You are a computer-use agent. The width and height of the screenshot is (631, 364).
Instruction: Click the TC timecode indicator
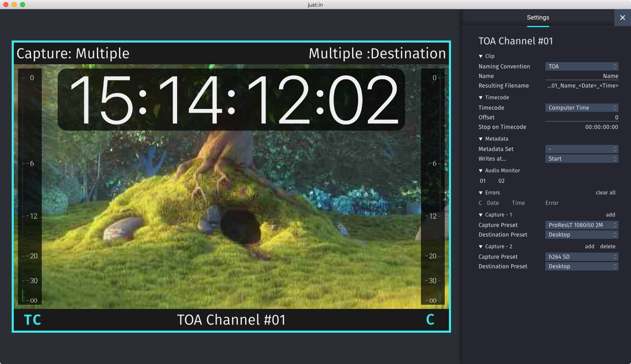(x=33, y=320)
